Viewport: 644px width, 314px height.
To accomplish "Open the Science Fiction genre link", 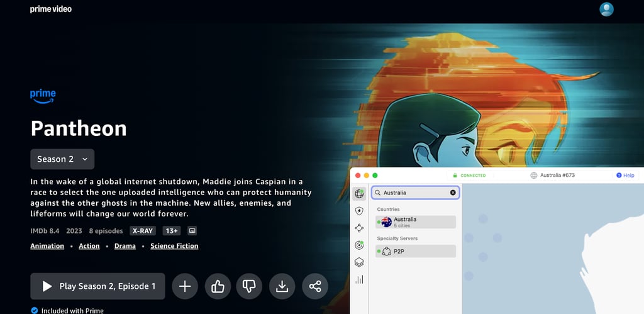I will (174, 246).
